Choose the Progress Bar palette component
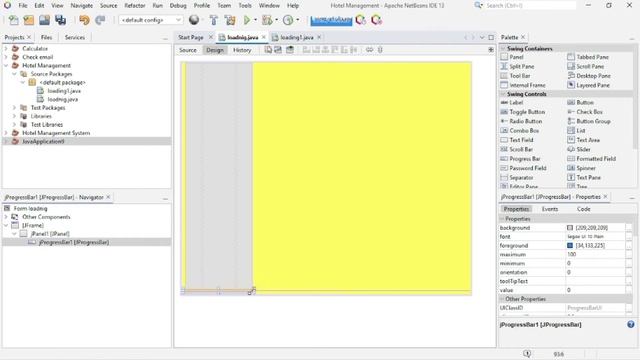 pyautogui.click(x=520, y=159)
